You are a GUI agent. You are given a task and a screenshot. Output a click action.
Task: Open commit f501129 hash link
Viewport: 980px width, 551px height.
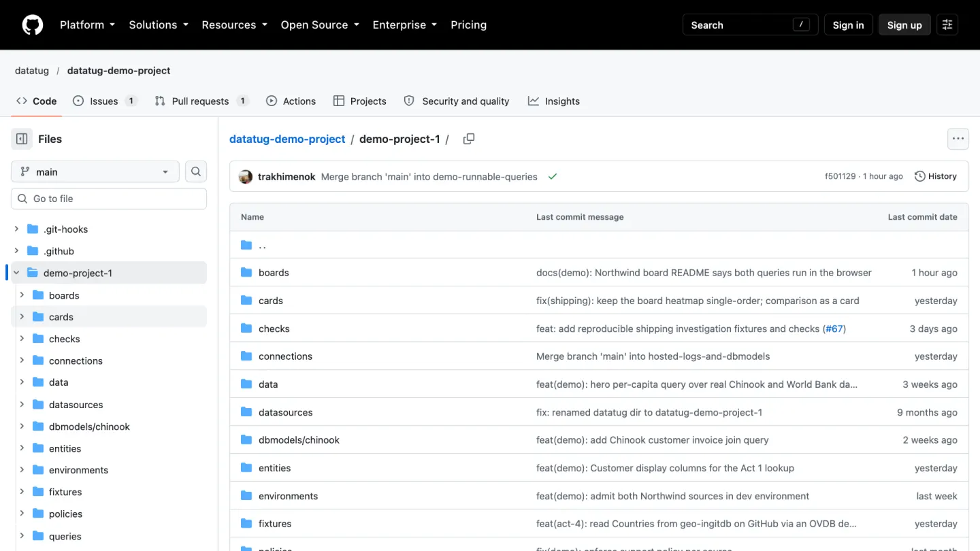[840, 176]
